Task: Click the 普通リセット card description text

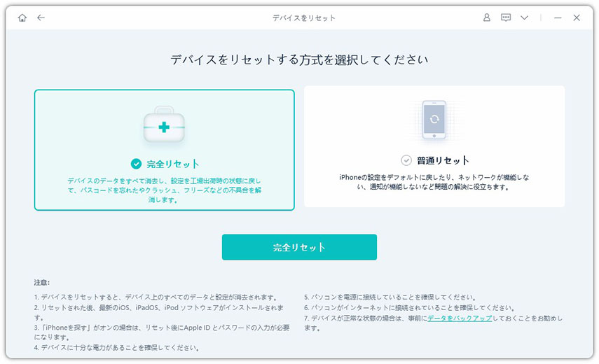Action: (434, 182)
